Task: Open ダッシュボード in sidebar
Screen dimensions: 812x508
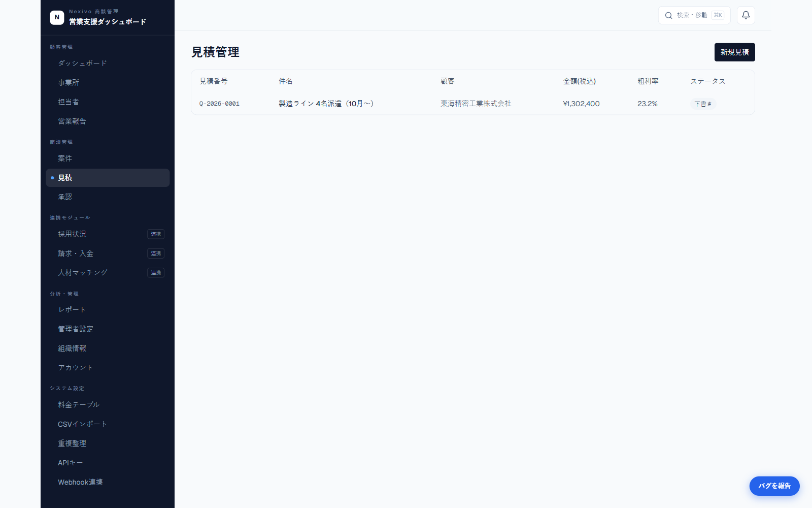Action: (108, 63)
